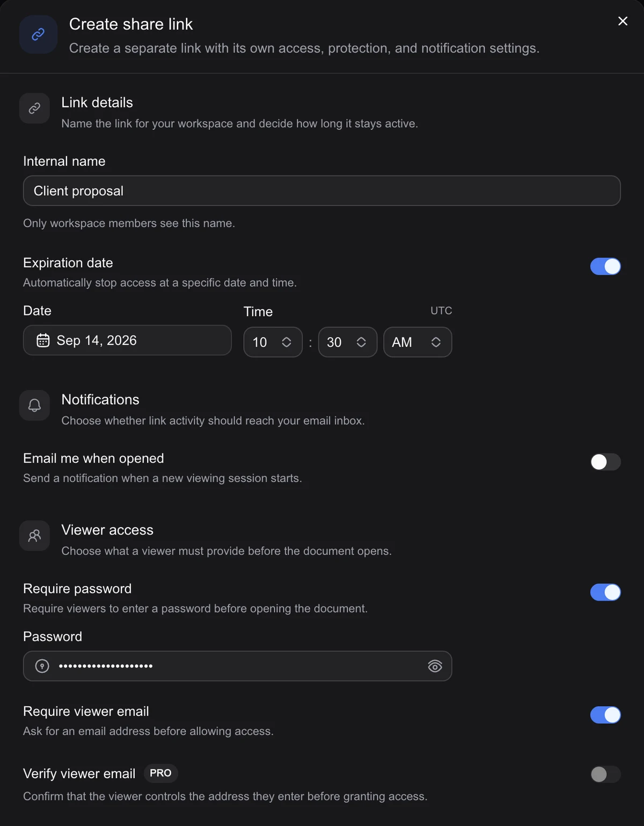Expand the AM/PM selector

pos(418,342)
